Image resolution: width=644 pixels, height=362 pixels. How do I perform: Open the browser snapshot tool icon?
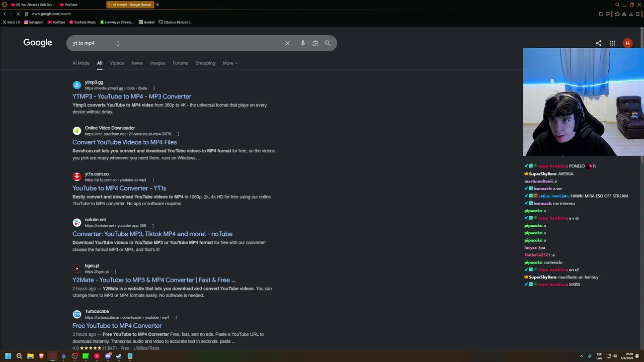point(601,14)
